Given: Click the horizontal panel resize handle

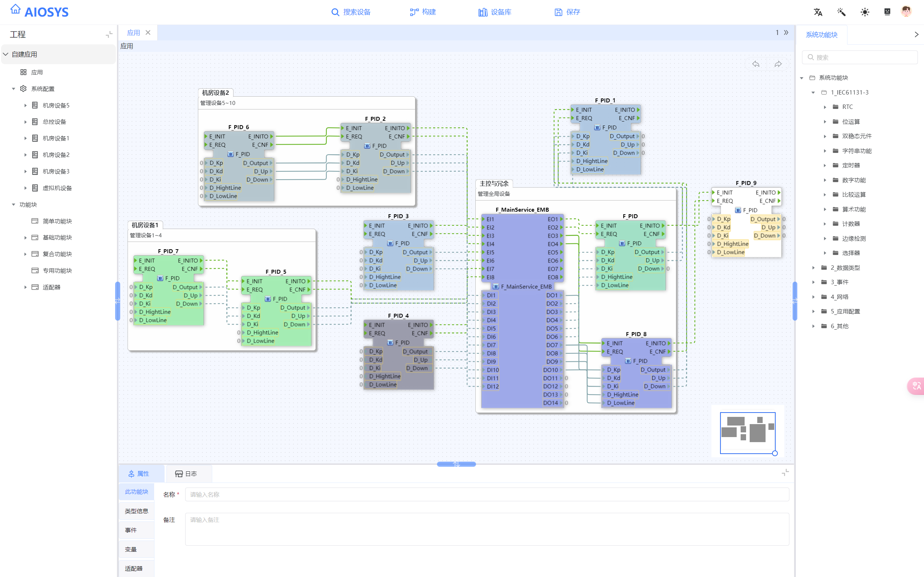Looking at the screenshot, I should pyautogui.click(x=456, y=464).
